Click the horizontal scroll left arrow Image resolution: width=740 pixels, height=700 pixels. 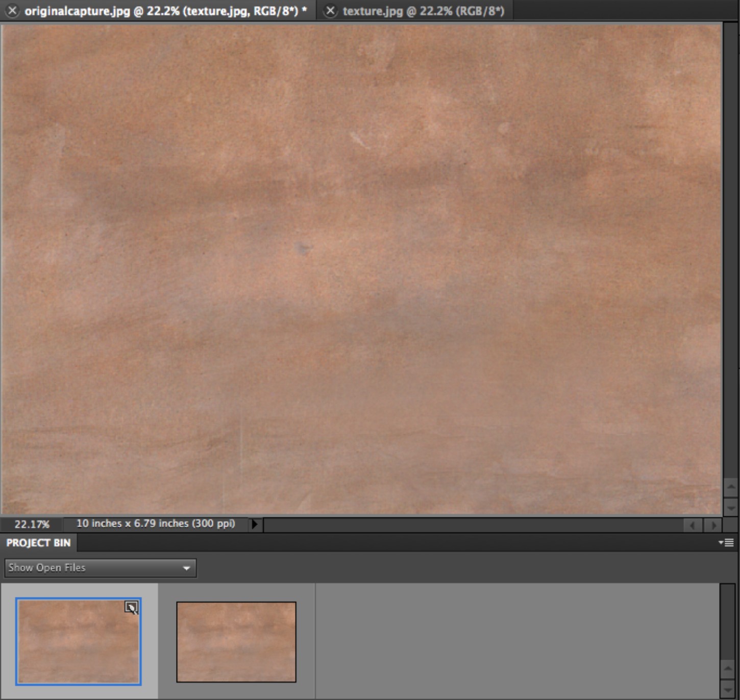point(693,525)
